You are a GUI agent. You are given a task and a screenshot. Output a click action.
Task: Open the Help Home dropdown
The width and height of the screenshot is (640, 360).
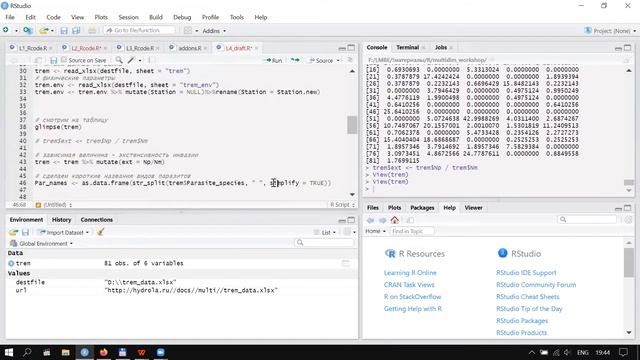pos(376,231)
